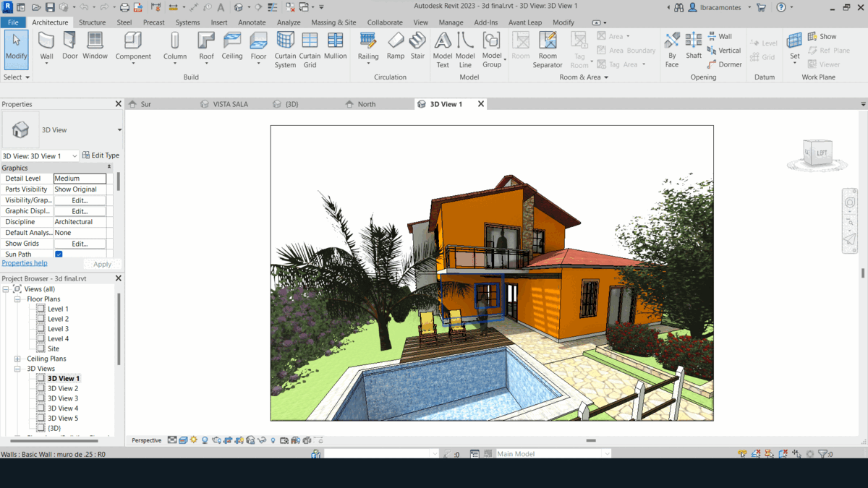Viewport: 868px width, 488px height.
Task: Select the Room Separator tool
Action: coord(548,50)
